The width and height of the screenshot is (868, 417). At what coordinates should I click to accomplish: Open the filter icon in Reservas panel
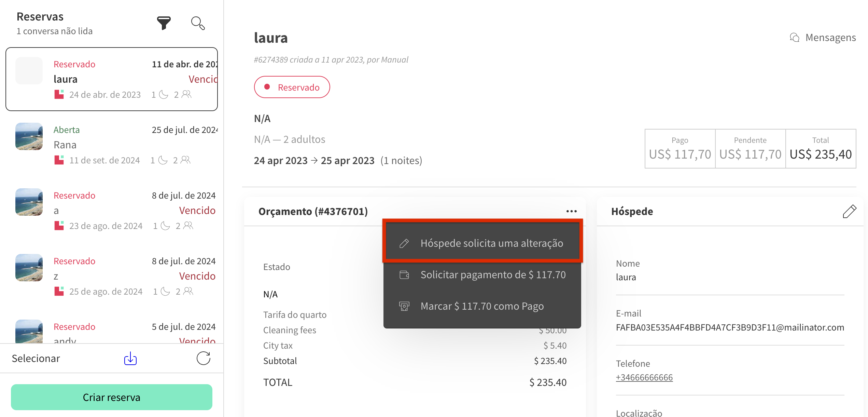point(164,23)
